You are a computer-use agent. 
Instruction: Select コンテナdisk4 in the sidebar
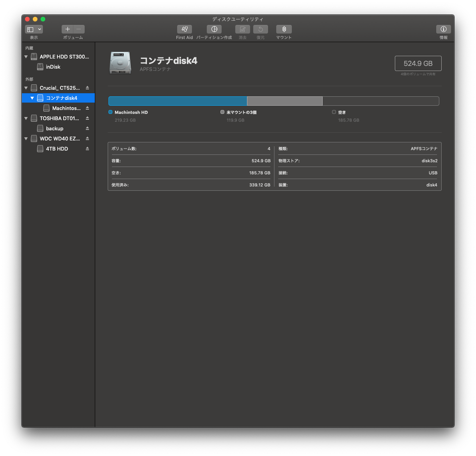click(59, 98)
